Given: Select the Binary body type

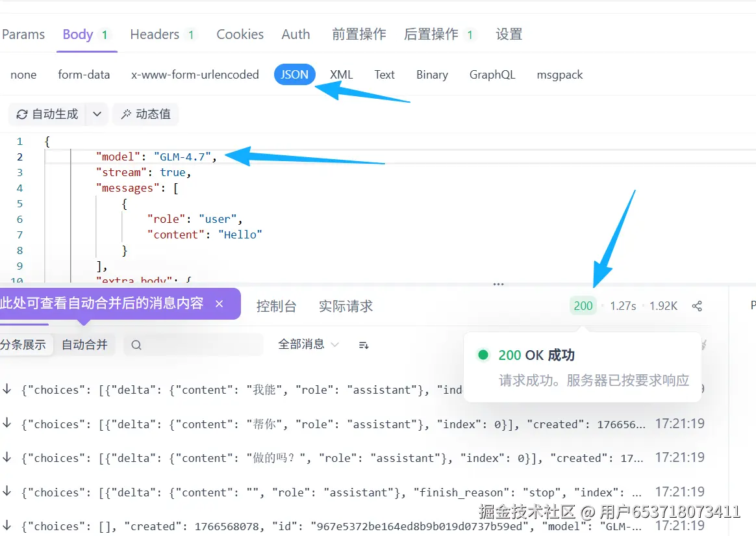Looking at the screenshot, I should click(432, 75).
